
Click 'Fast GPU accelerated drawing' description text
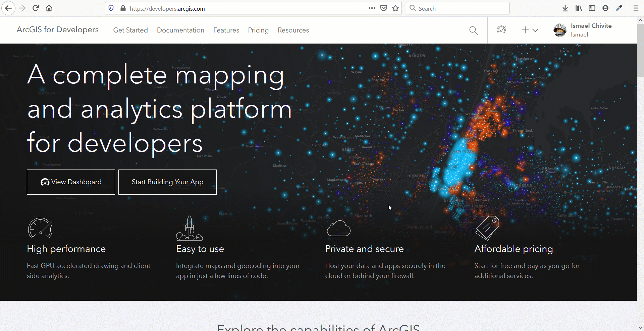point(89,271)
